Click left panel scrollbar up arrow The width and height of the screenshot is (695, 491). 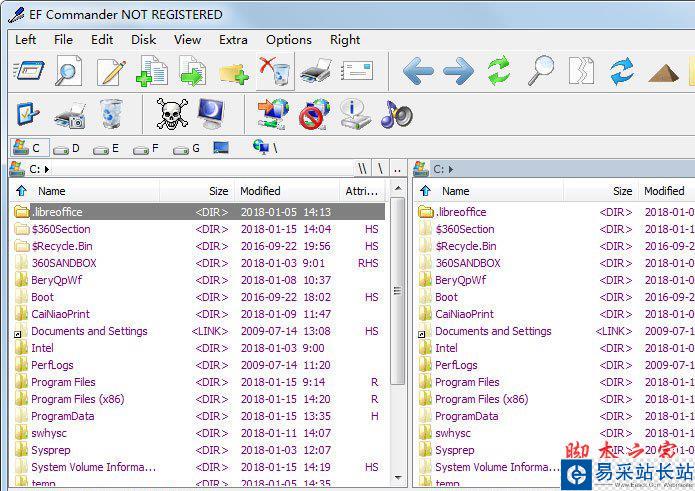[x=398, y=188]
